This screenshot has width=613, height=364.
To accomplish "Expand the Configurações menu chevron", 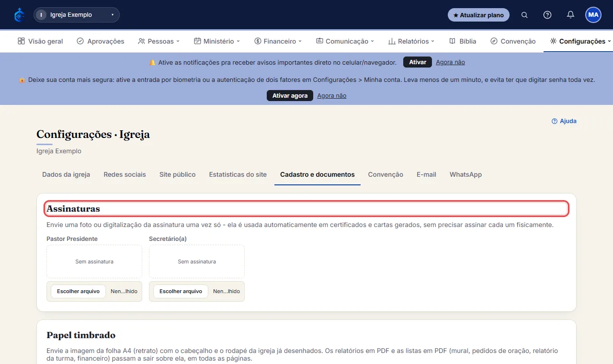I will (609, 41).
